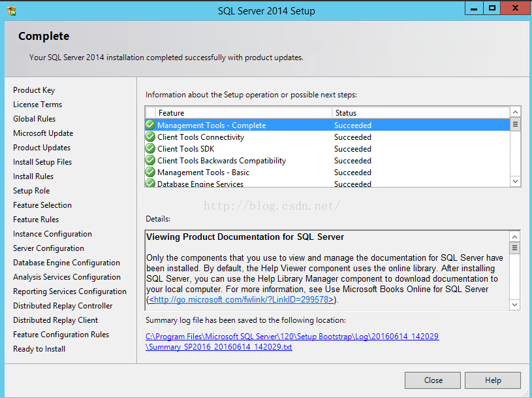Click the SQL Server setup title bar icon
The height and width of the screenshot is (398, 532).
click(x=11, y=11)
